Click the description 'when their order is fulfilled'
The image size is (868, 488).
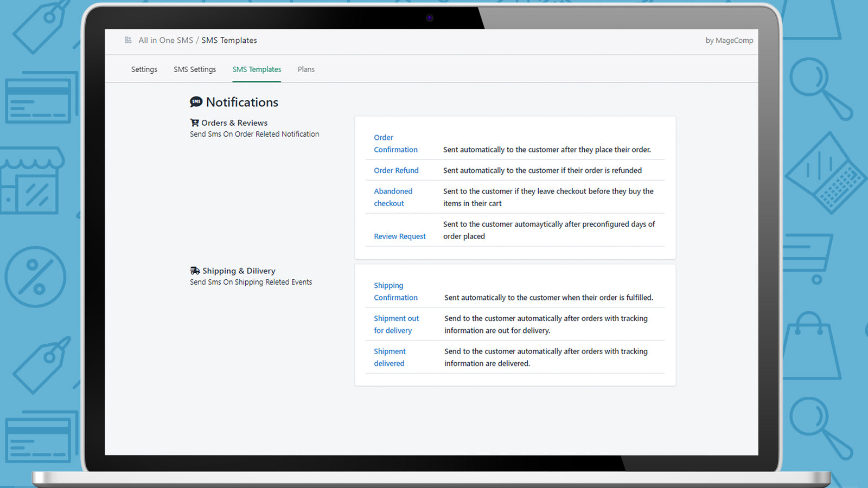pyautogui.click(x=548, y=298)
